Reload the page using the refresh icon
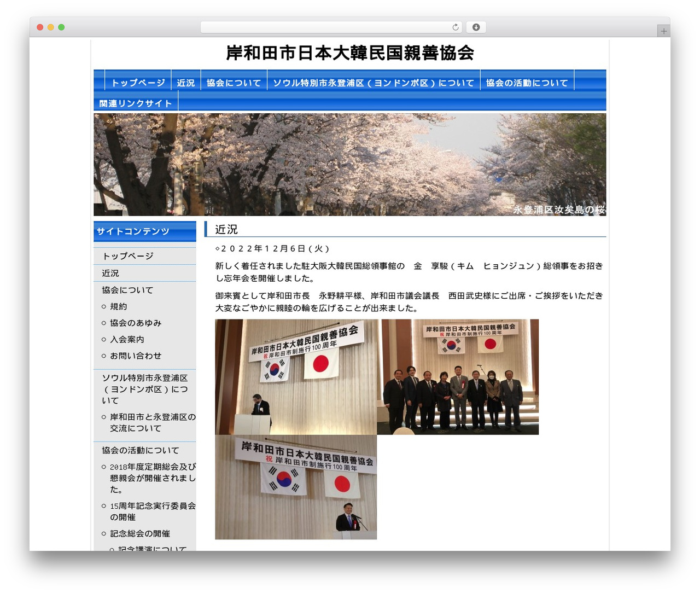 456,27
